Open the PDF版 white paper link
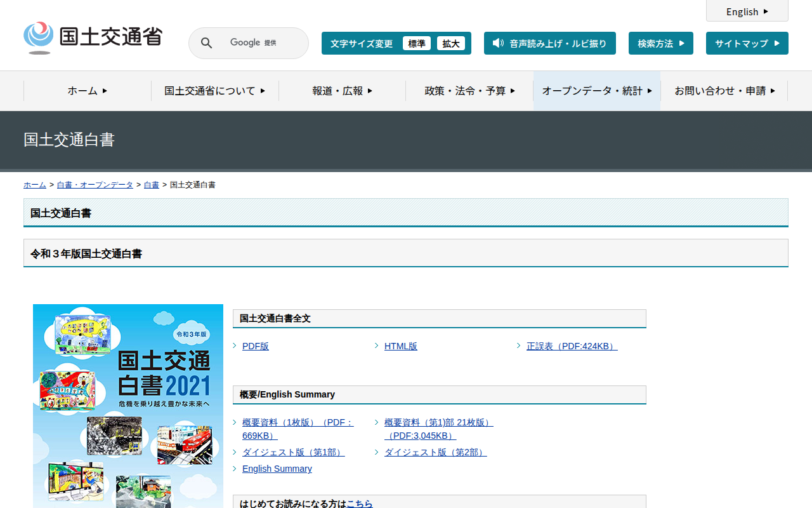The width and height of the screenshot is (812, 508). [x=255, y=346]
